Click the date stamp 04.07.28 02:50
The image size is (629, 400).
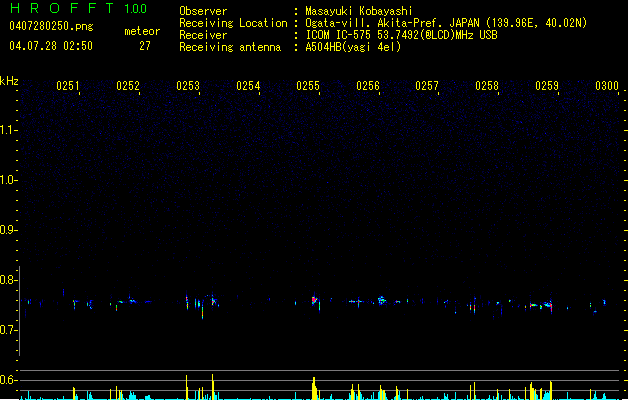[51, 46]
